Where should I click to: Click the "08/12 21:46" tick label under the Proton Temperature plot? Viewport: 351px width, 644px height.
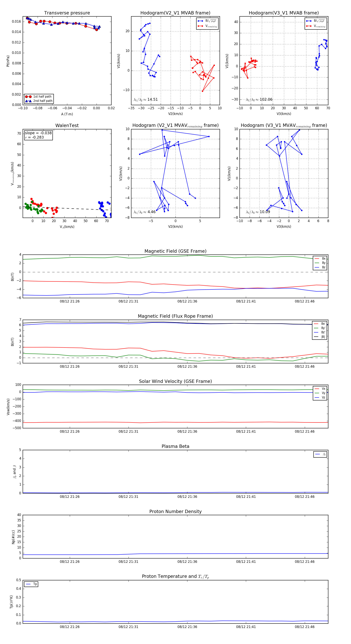(x=305, y=627)
